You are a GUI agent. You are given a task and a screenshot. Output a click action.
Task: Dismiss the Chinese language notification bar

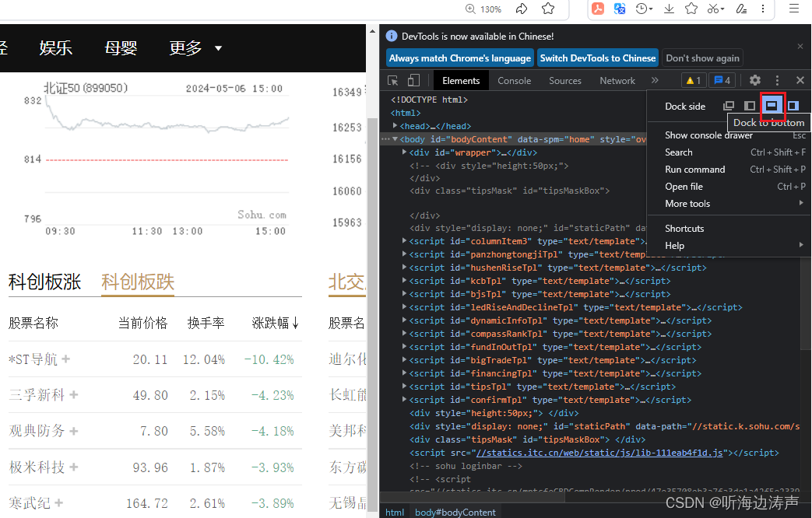[800, 47]
